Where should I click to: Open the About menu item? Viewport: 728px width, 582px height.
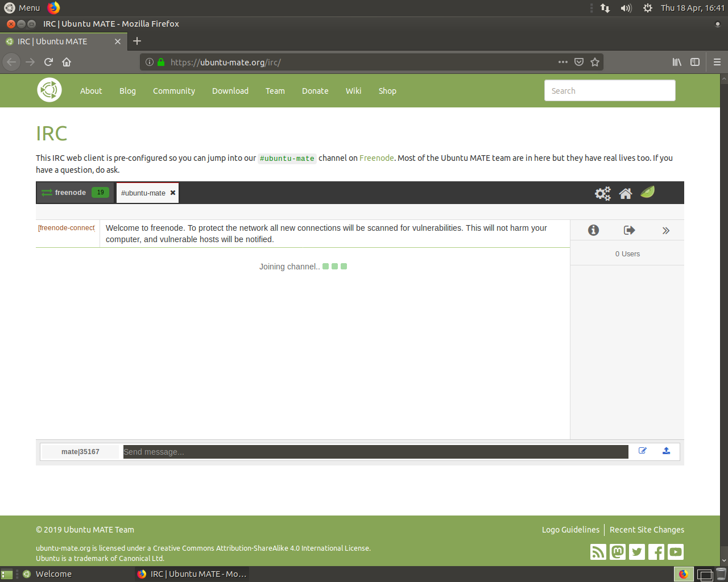click(91, 91)
